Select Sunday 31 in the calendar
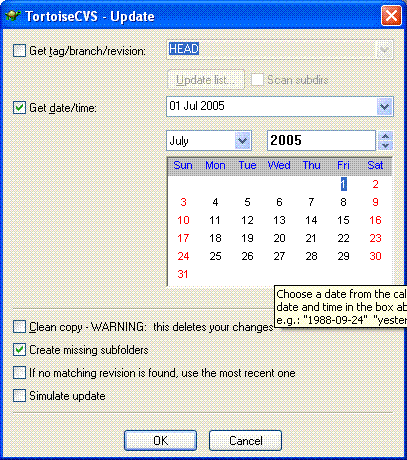 point(183,274)
